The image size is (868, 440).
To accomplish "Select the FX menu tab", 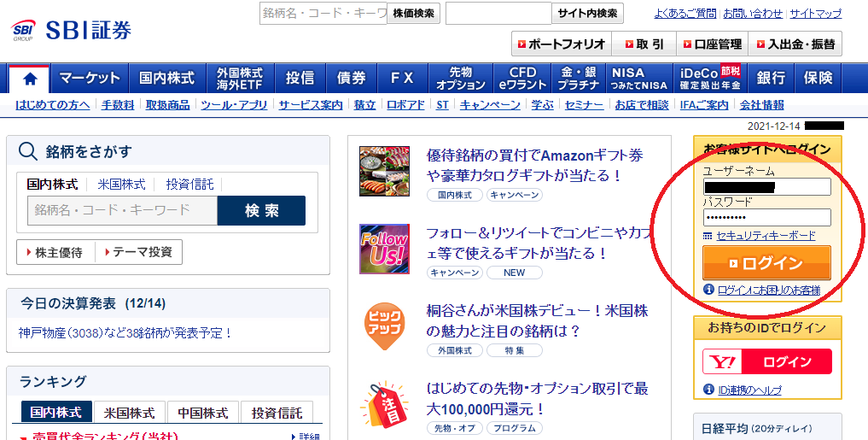I will point(403,78).
